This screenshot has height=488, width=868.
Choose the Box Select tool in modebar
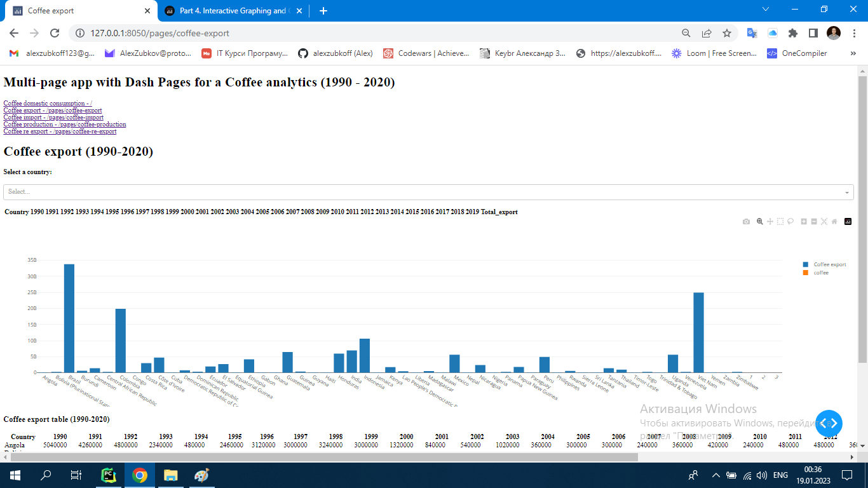(x=780, y=222)
